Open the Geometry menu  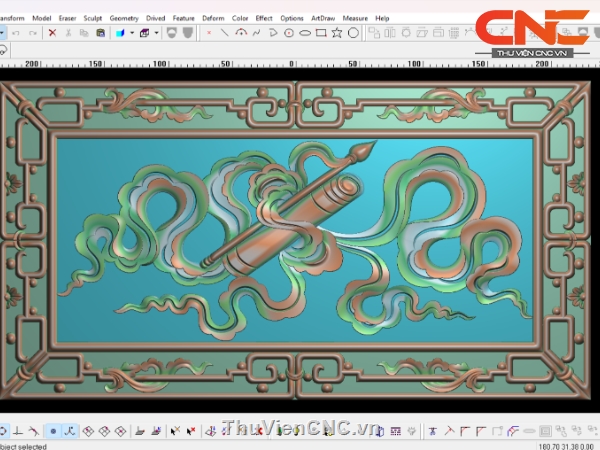[124, 18]
